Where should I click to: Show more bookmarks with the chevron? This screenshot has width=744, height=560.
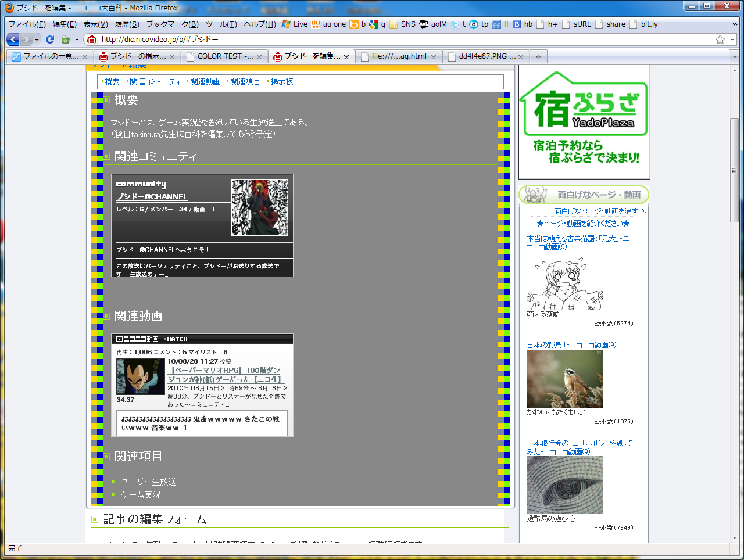pyautogui.click(x=735, y=24)
